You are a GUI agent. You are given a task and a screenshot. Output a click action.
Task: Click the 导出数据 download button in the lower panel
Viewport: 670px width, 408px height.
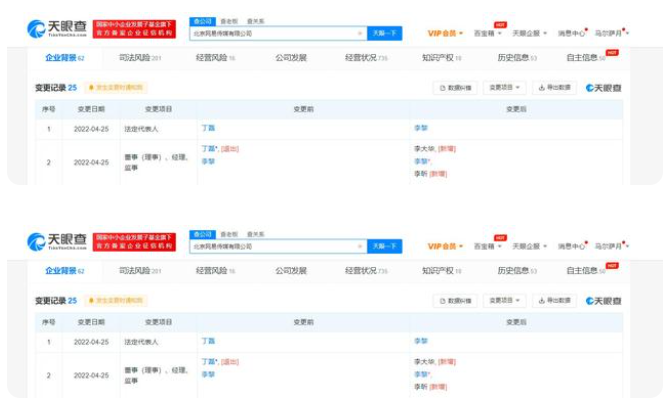554,300
